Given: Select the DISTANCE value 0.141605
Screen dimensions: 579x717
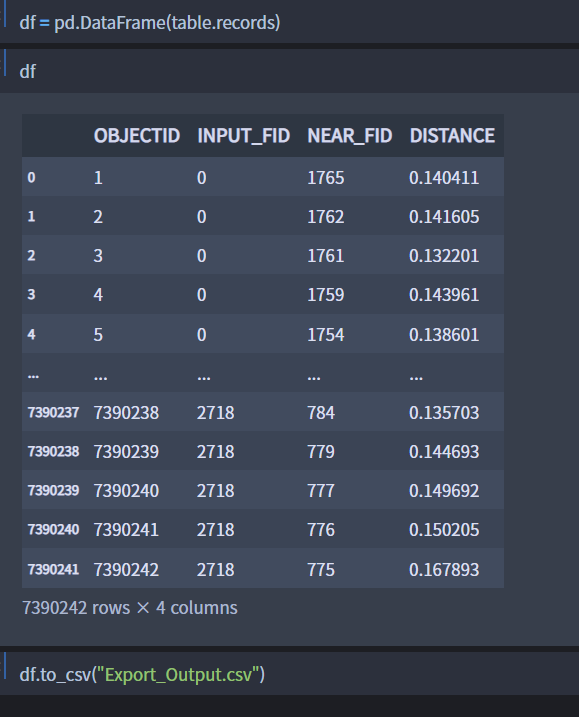Looking at the screenshot, I should (x=444, y=216).
